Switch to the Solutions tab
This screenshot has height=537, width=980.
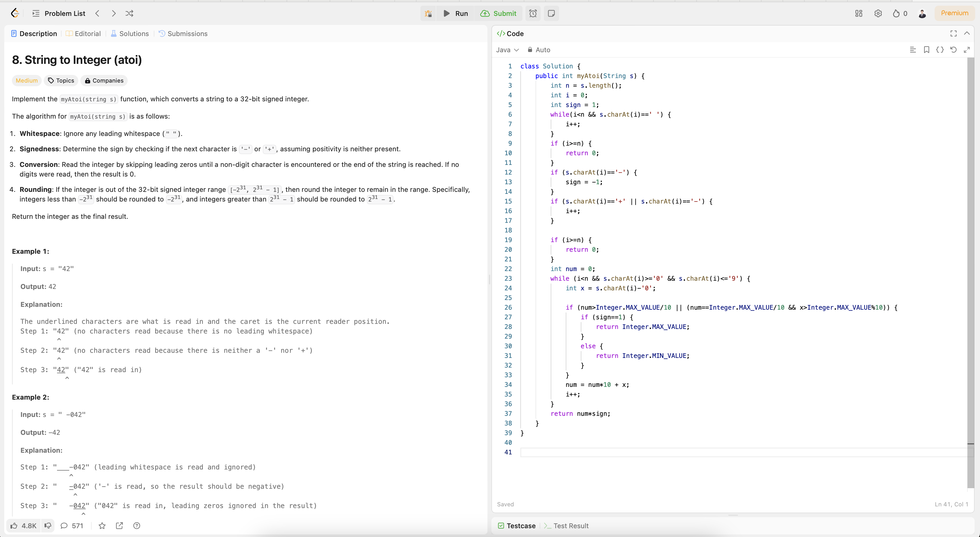pyautogui.click(x=130, y=33)
